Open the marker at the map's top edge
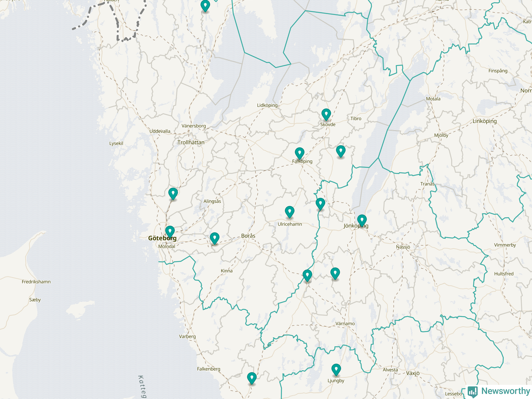 click(x=205, y=5)
